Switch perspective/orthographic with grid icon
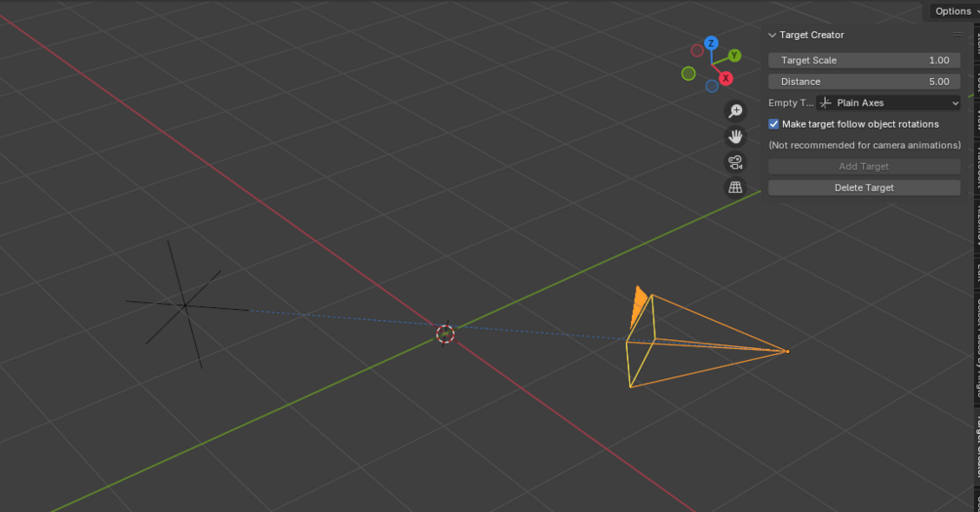The image size is (980, 512). (735, 187)
